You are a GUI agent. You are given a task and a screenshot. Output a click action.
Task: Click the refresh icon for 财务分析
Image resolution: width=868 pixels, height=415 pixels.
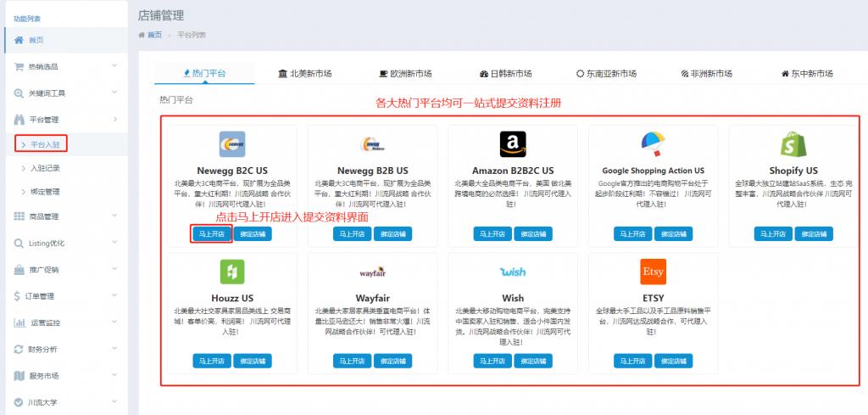coord(19,349)
